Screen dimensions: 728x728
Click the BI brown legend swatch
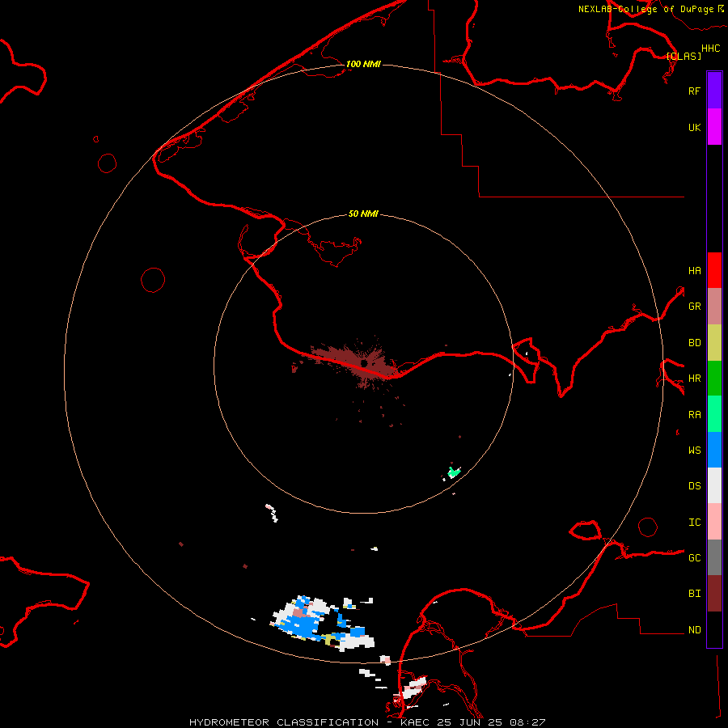tap(714, 594)
